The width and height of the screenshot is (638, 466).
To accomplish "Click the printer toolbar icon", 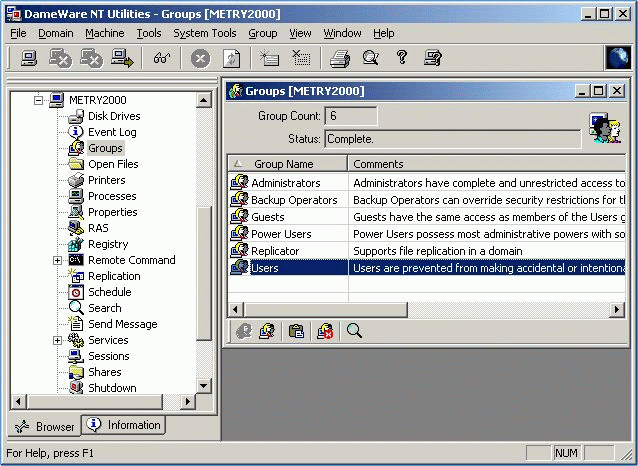I will (x=340, y=58).
